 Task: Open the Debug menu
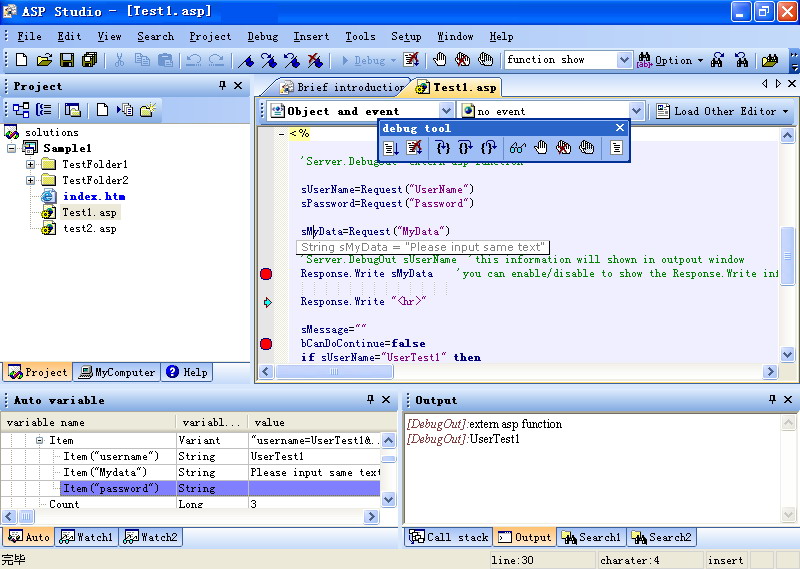tap(262, 36)
